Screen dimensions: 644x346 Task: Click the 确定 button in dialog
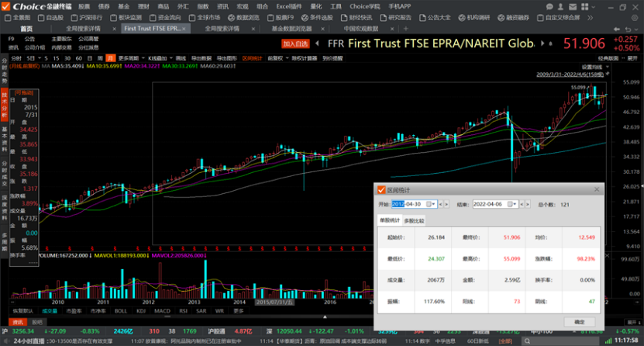click(x=580, y=321)
